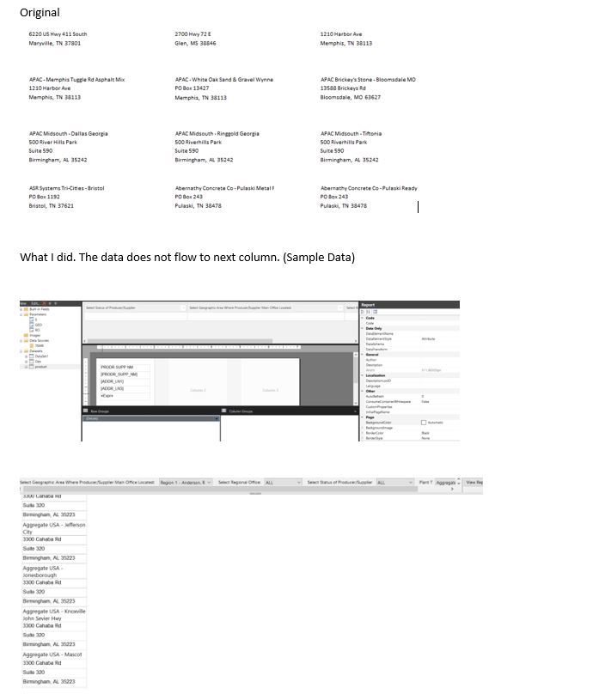Collapse the Page property section
Viewport: 593px width, 700px height.
click(x=362, y=417)
